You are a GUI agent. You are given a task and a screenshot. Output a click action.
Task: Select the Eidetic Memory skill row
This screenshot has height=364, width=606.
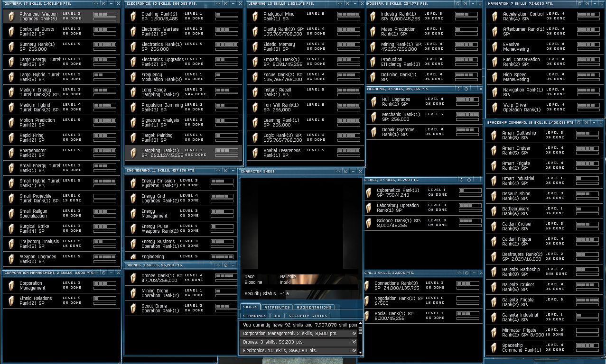tap(306, 47)
